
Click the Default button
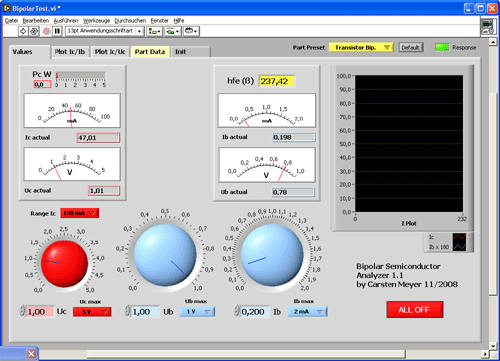[x=411, y=47]
